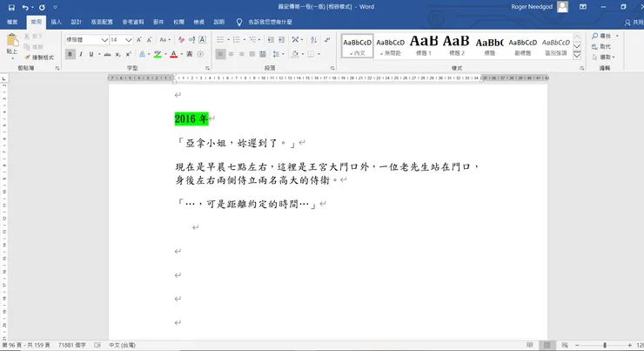Click the zoom in plus button
644x351 pixels.
coord(629,345)
